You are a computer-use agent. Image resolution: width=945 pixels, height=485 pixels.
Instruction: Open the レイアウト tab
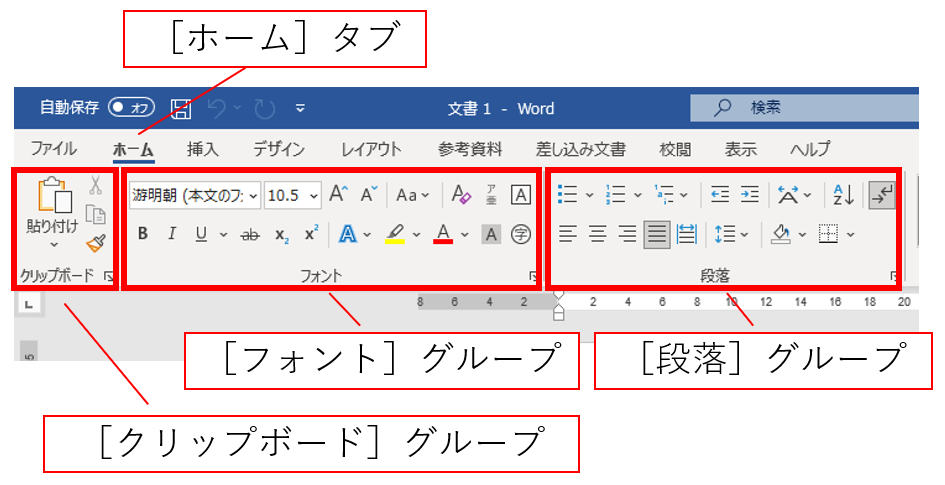point(371,149)
